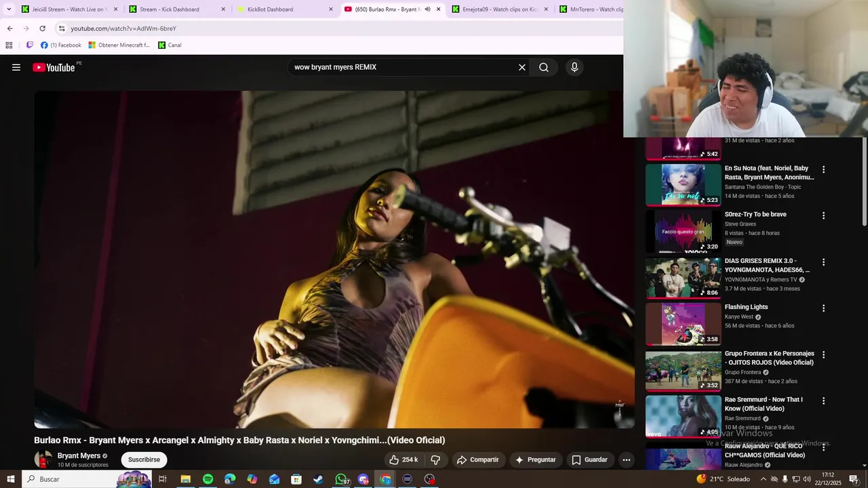Open Rauw Alejandro QUE RICO video title
The image size is (868, 488).
765,450
